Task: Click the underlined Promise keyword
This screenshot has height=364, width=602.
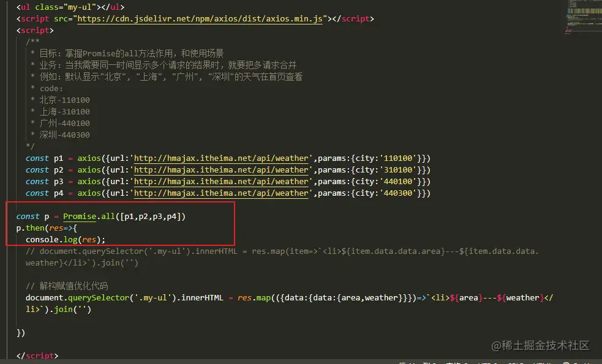Action: pyautogui.click(x=80, y=217)
